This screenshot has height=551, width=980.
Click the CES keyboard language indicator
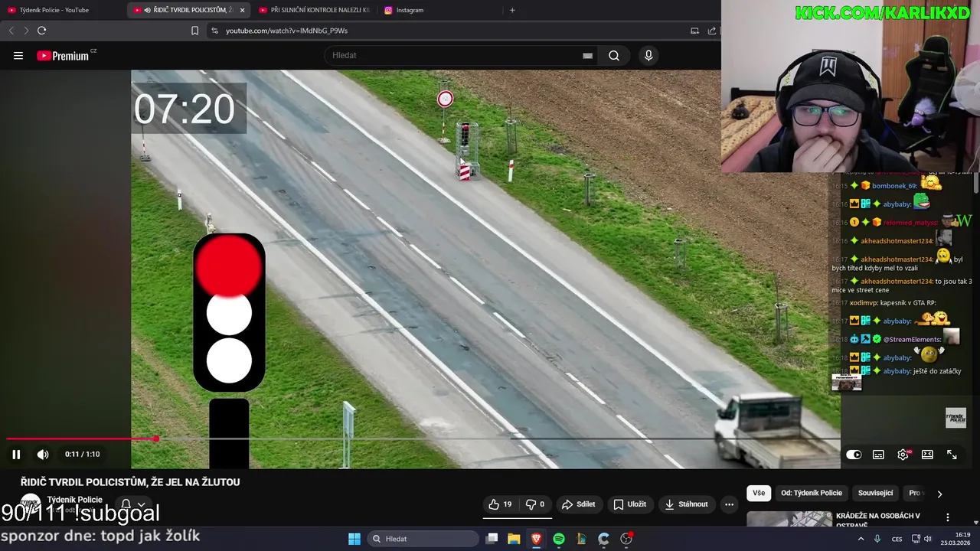tap(897, 539)
